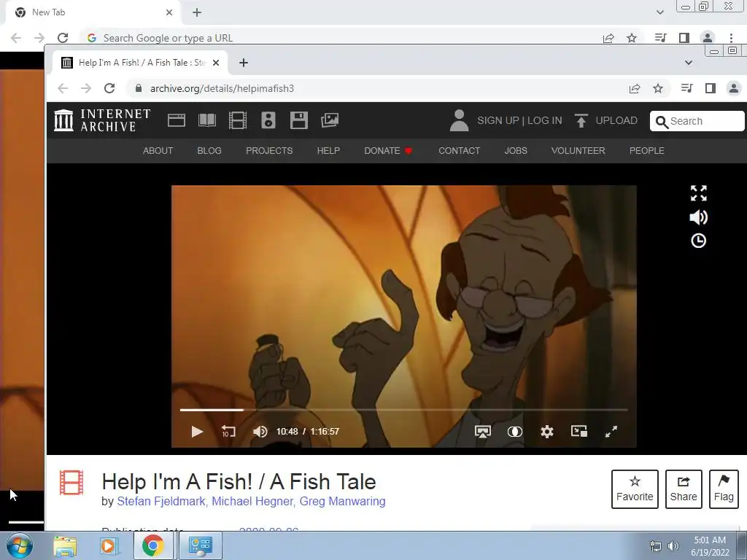Enter fullscreen in video player

pyautogui.click(x=611, y=432)
